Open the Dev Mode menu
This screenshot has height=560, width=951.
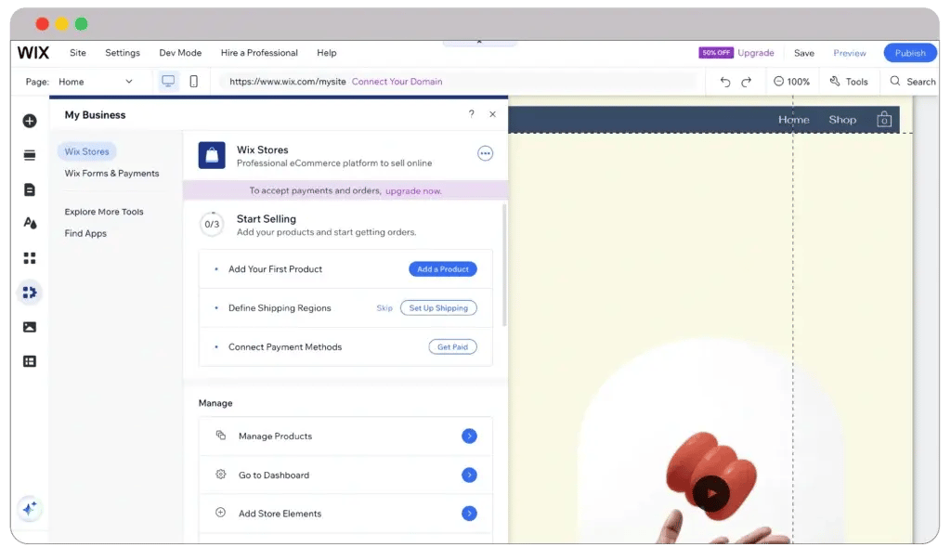click(x=180, y=53)
